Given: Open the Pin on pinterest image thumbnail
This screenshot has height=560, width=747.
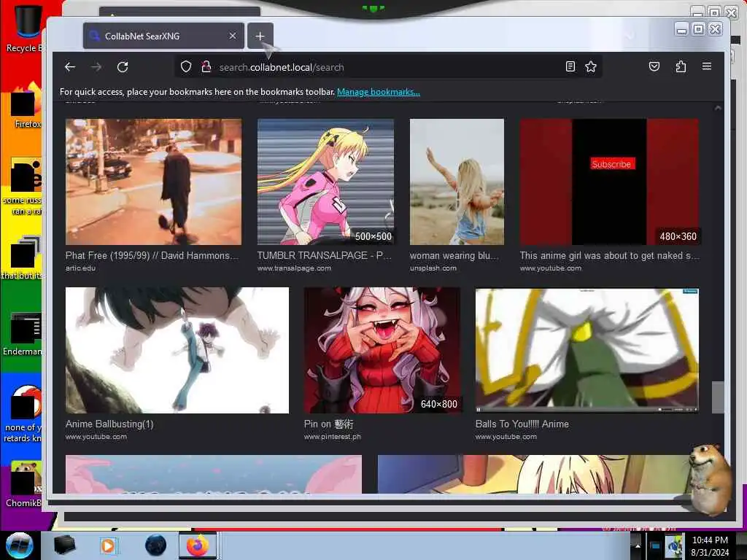Looking at the screenshot, I should [382, 351].
